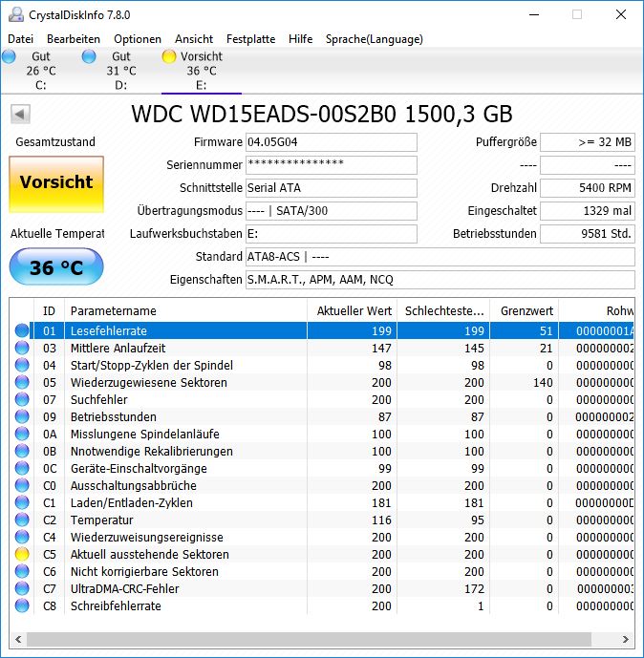Screen dimensions: 644x658
Task: Click the Eingeschaltet value 1329 mal
Action: coord(588,211)
